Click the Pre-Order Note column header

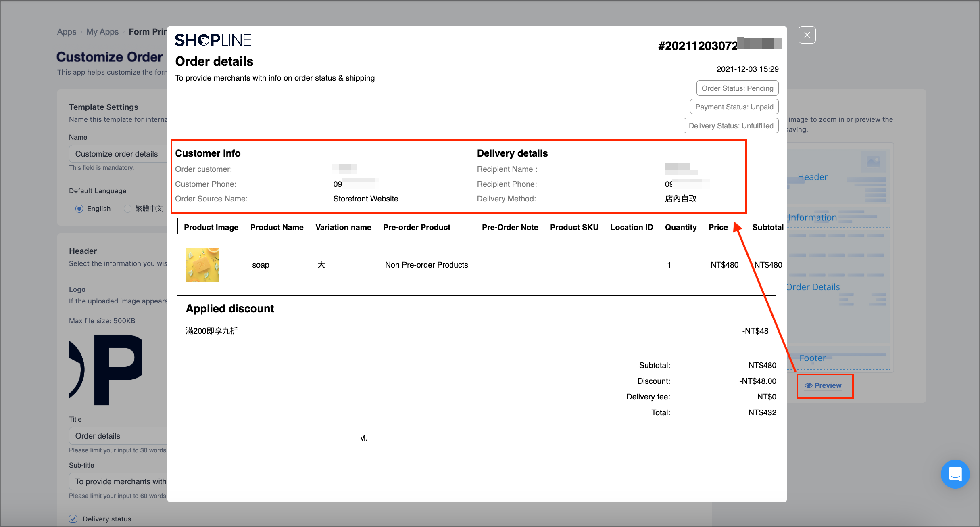click(510, 227)
